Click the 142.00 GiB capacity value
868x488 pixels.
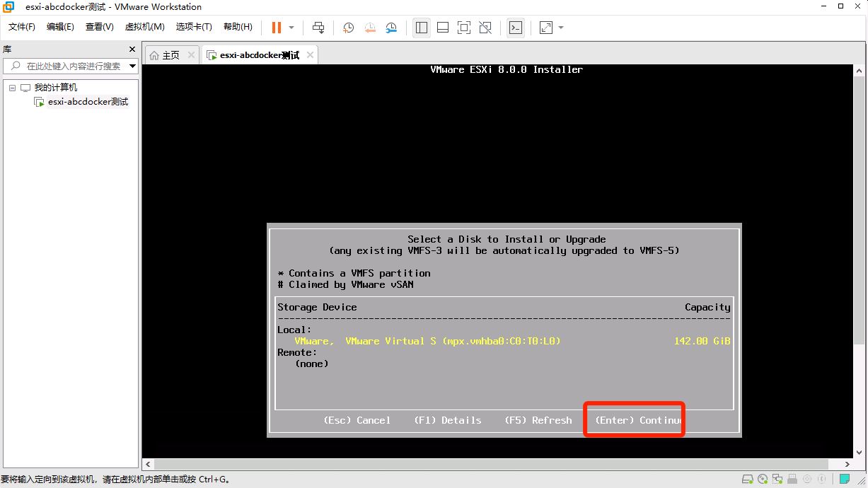point(702,341)
